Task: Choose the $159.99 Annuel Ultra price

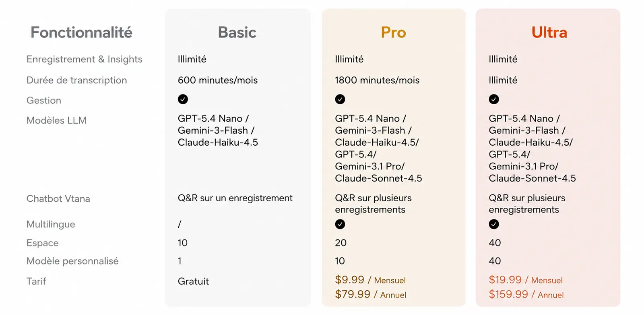Action: tap(526, 294)
